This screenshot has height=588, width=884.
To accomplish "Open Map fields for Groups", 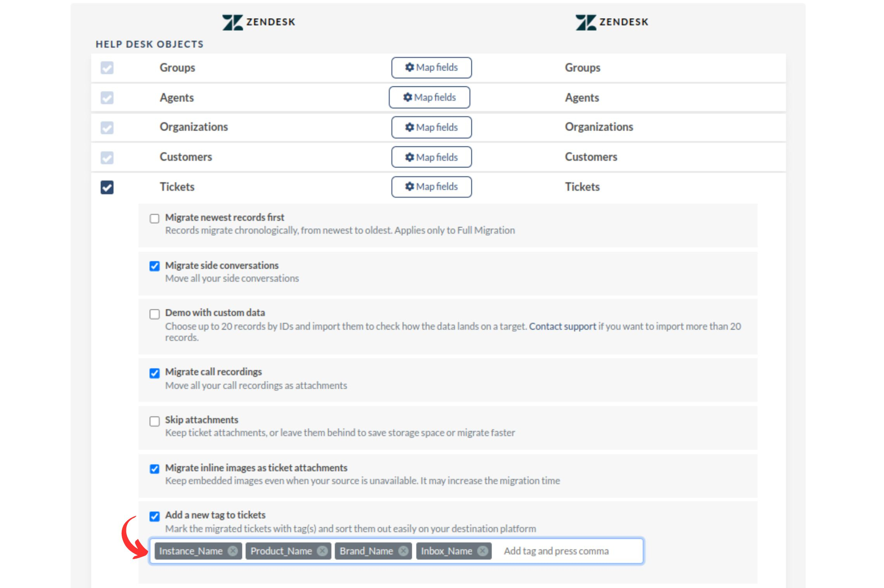I will tap(432, 67).
